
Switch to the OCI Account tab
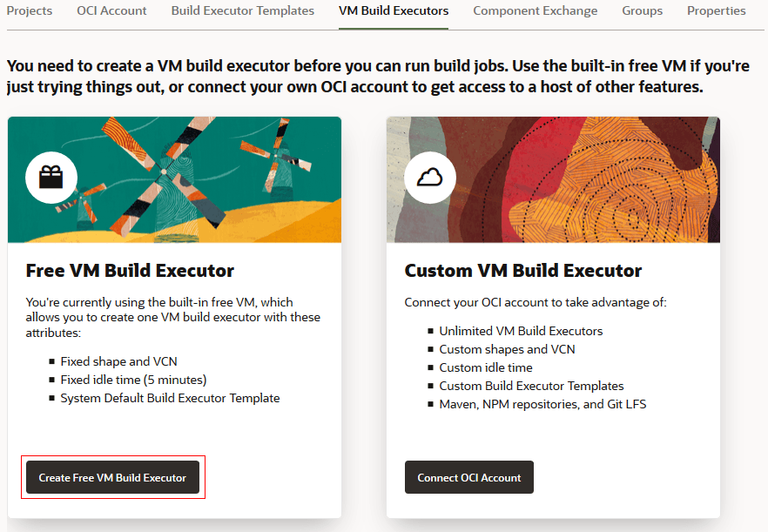click(x=111, y=11)
